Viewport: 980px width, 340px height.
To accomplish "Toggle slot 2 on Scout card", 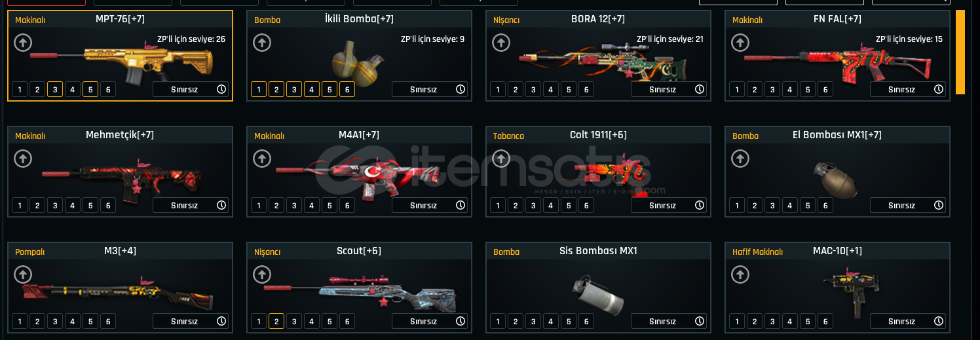I will 276,321.
